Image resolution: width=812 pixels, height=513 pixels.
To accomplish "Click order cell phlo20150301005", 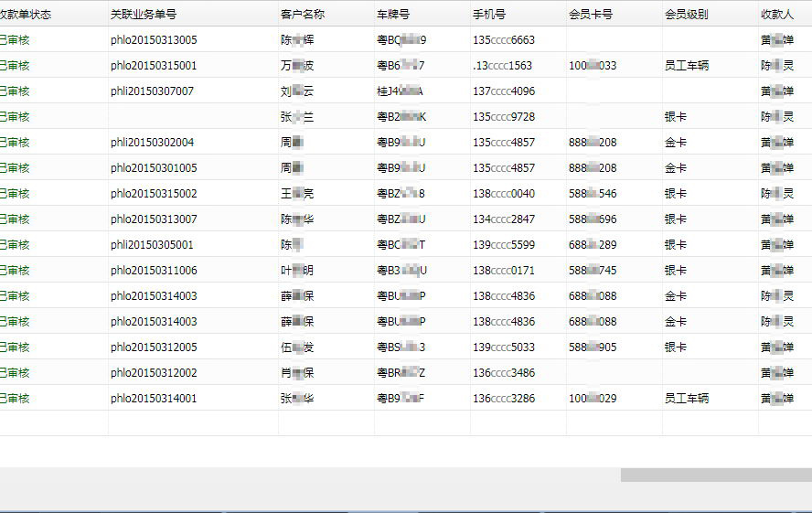I will [x=154, y=168].
